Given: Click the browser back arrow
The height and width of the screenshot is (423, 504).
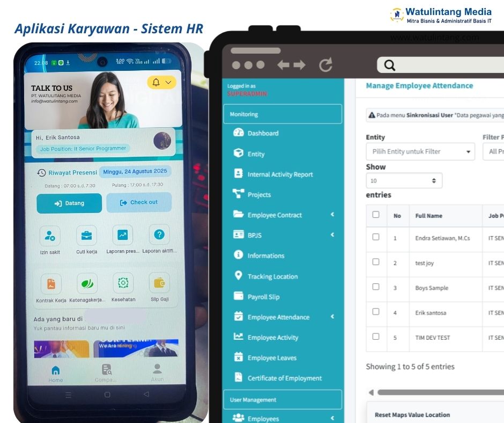Looking at the screenshot, I should [x=283, y=65].
